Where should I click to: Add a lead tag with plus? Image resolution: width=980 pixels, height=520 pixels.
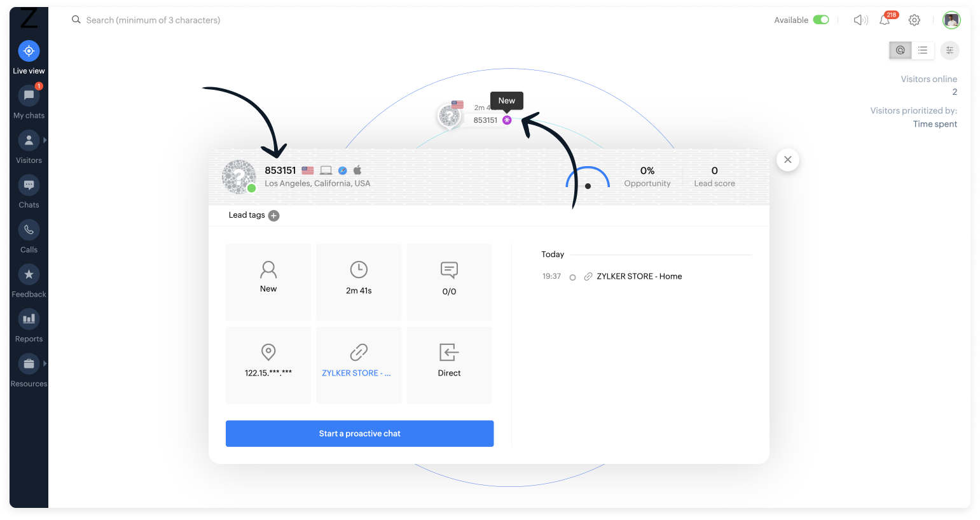coord(273,216)
